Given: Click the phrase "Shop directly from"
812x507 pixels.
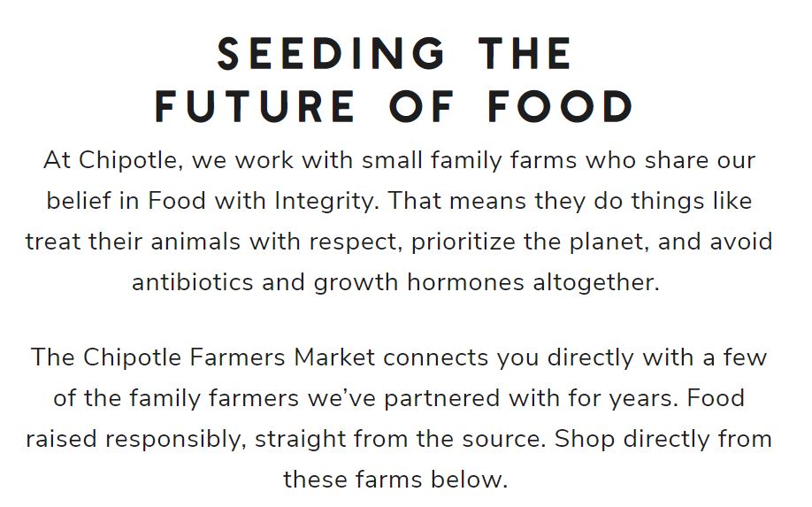Looking at the screenshot, I should (663, 439).
